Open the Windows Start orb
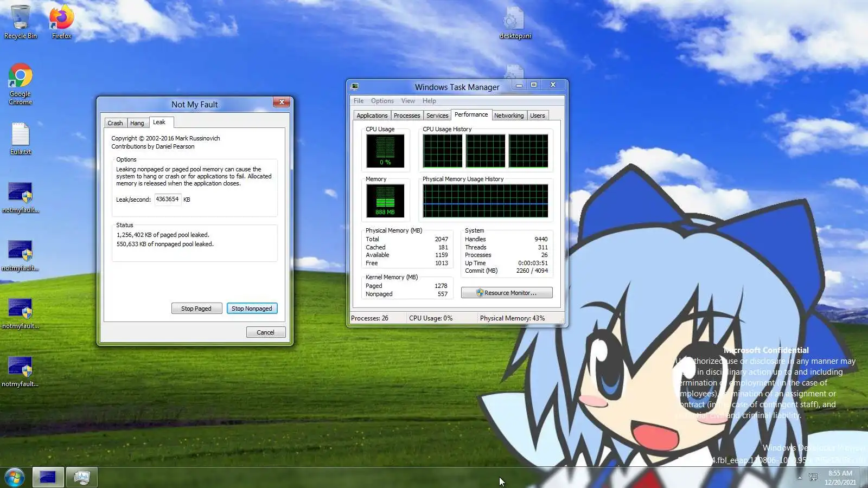Image resolution: width=868 pixels, height=488 pixels. click(x=15, y=477)
